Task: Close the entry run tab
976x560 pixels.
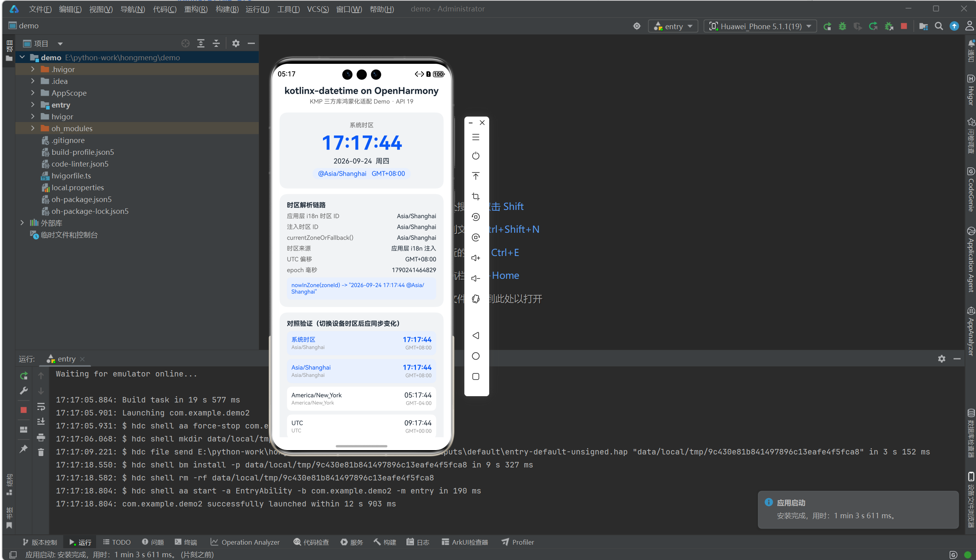Action: coord(82,359)
